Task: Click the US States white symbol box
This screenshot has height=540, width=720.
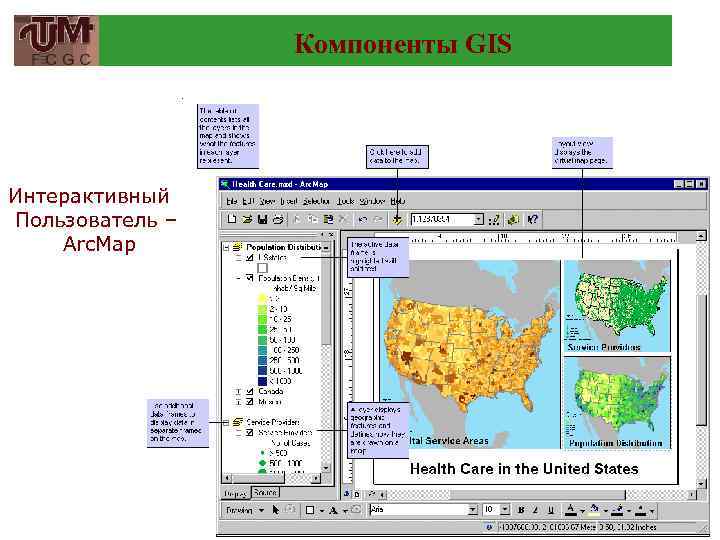Action: [x=262, y=268]
